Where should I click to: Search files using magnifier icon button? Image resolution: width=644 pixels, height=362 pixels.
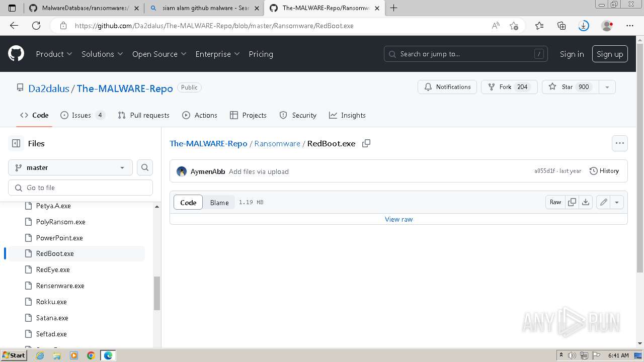(145, 167)
